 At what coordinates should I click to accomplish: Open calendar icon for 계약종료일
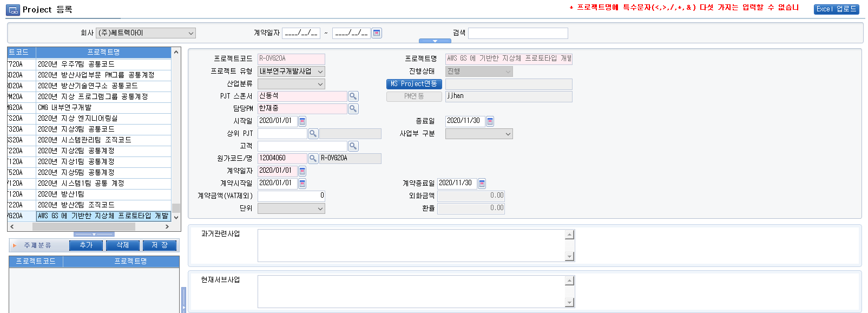click(482, 184)
